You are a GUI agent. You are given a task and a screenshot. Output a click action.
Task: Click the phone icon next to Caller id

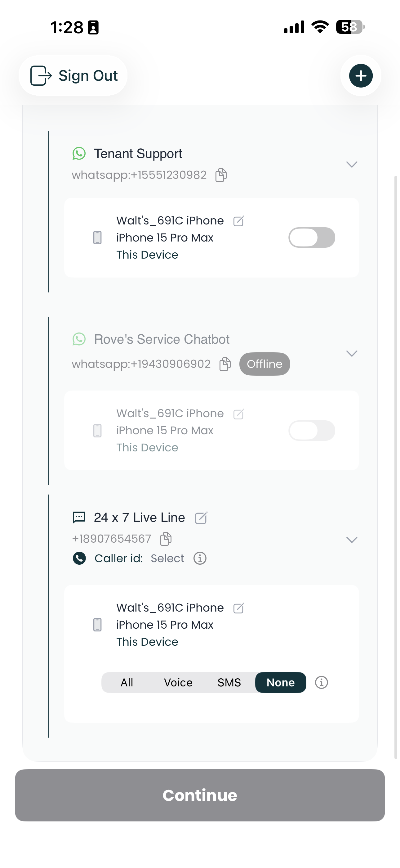pyautogui.click(x=79, y=558)
